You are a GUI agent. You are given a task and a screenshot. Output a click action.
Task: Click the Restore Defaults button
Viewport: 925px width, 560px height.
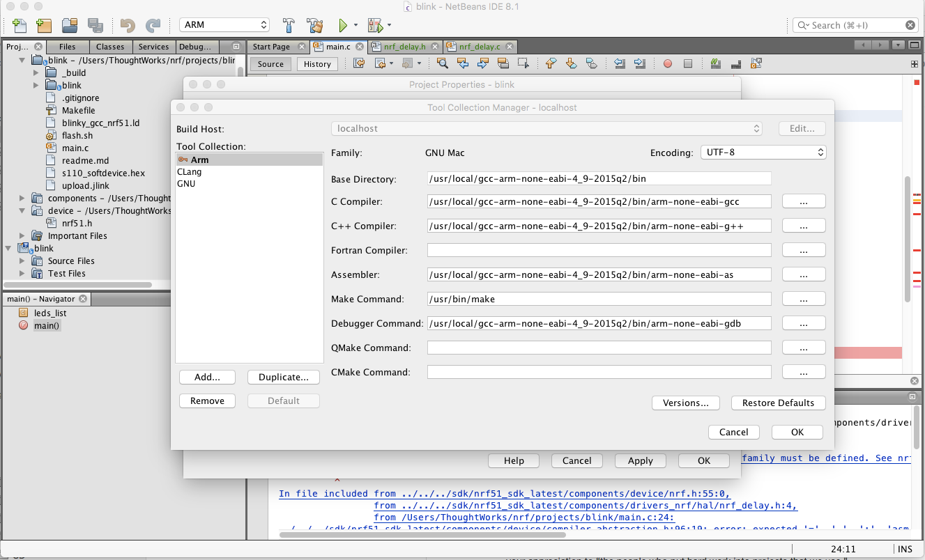tap(778, 403)
